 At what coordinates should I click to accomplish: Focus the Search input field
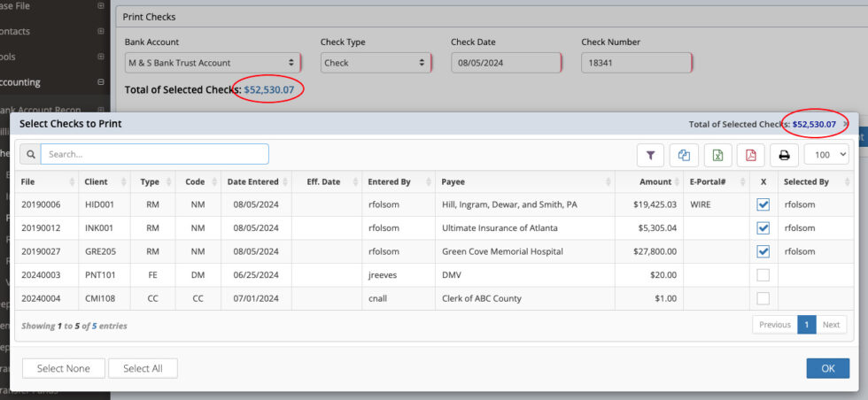coord(154,154)
